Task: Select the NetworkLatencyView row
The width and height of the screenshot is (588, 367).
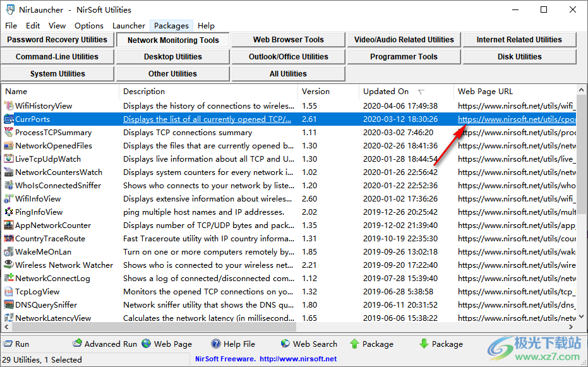Action: click(289, 318)
